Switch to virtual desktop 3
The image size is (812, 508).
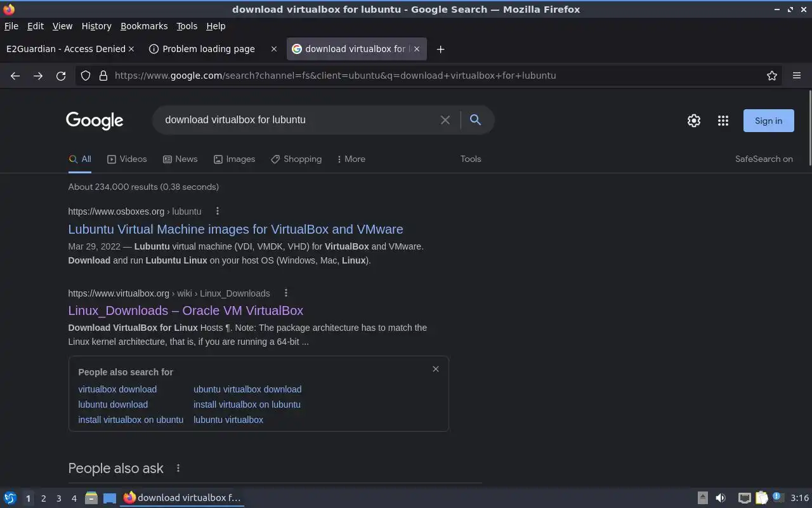click(x=58, y=498)
